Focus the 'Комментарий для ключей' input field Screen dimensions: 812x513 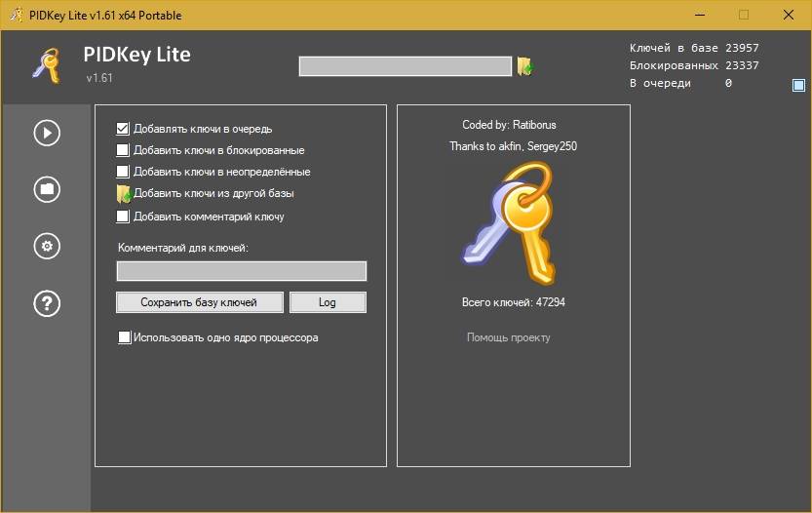coord(242,271)
